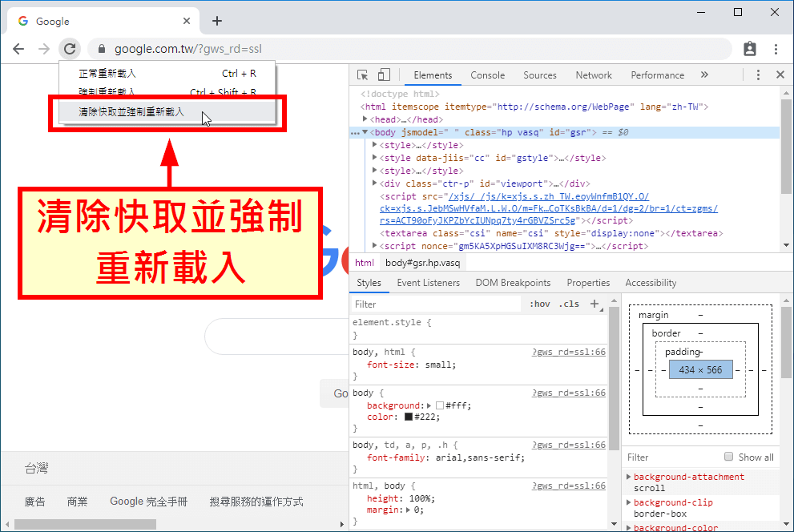Toggle device toolbar in DevTools
This screenshot has height=532, width=794.
(384, 75)
